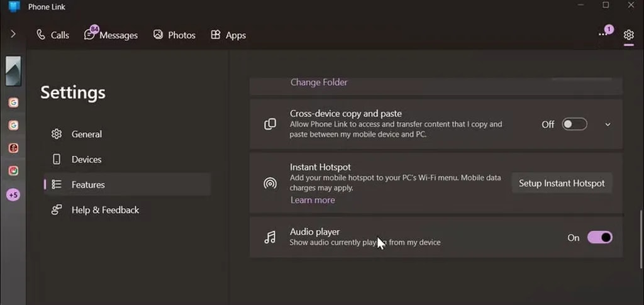This screenshot has height=305, width=644.
Task: Click Setup Instant Hotspot button
Action: click(x=562, y=183)
